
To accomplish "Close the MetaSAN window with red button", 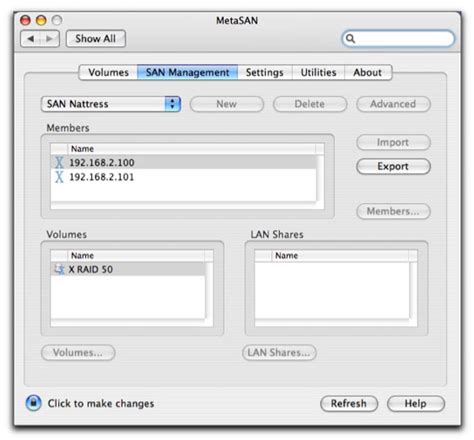I will pos(25,20).
